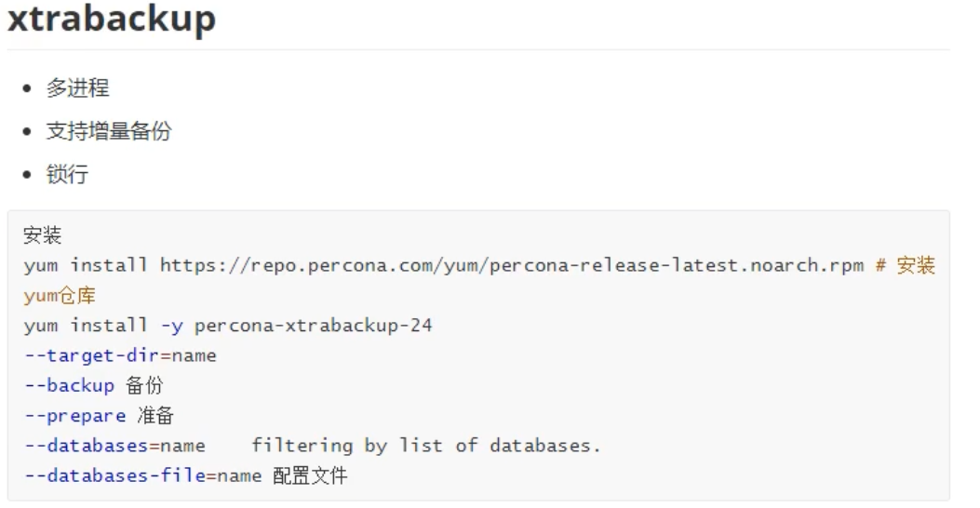Click the 安装 line in code block
This screenshot has width=980, height=508.
tap(42, 236)
